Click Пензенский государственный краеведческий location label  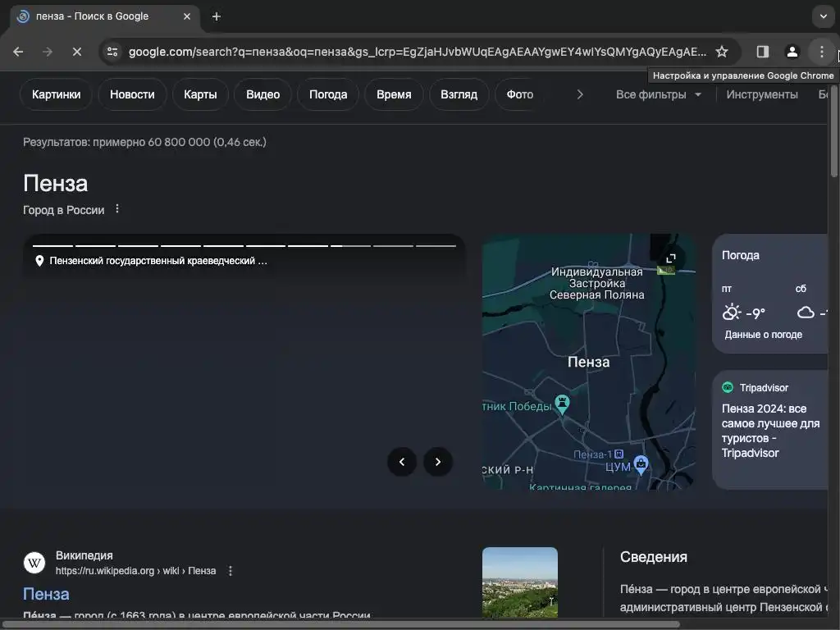(x=151, y=261)
